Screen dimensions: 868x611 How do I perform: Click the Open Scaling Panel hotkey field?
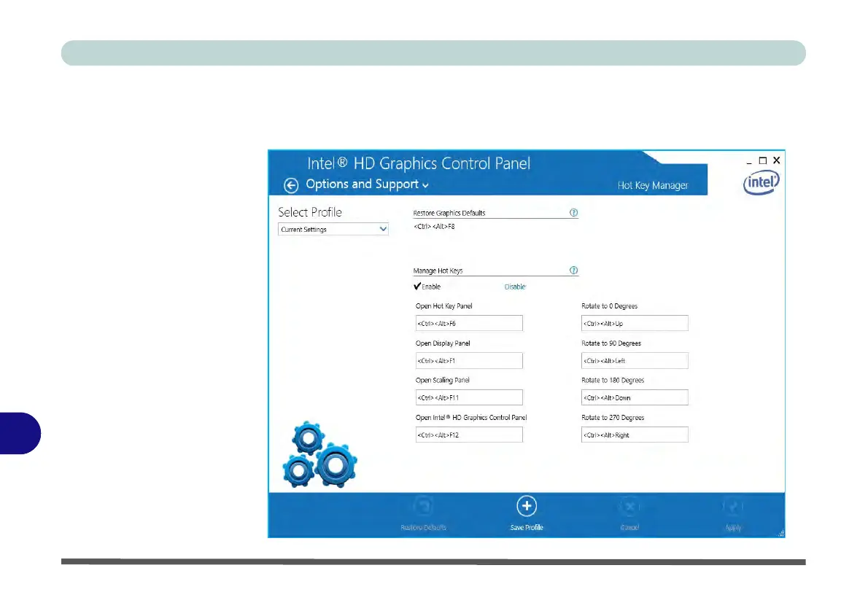[x=469, y=397]
